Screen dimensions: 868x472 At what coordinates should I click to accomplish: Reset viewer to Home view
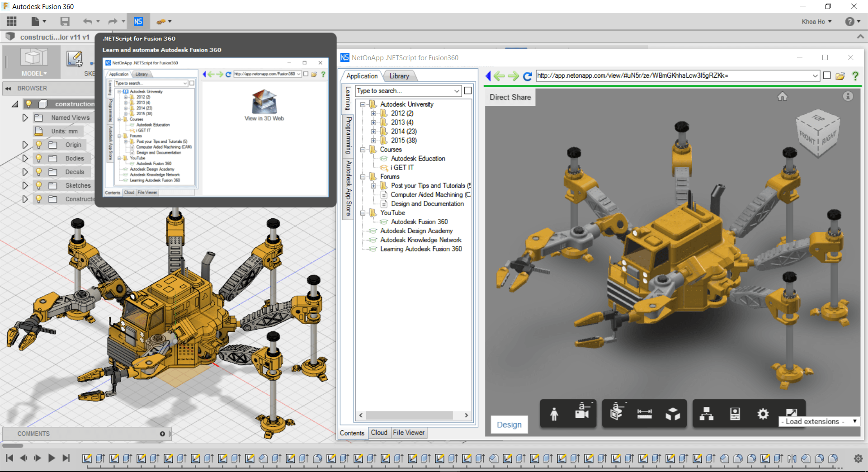pos(783,96)
